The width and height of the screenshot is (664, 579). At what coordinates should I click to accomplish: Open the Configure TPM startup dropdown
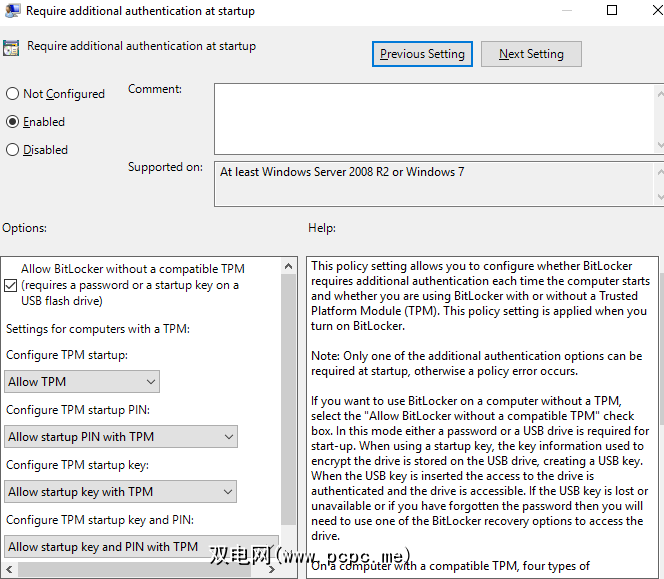coord(82,382)
